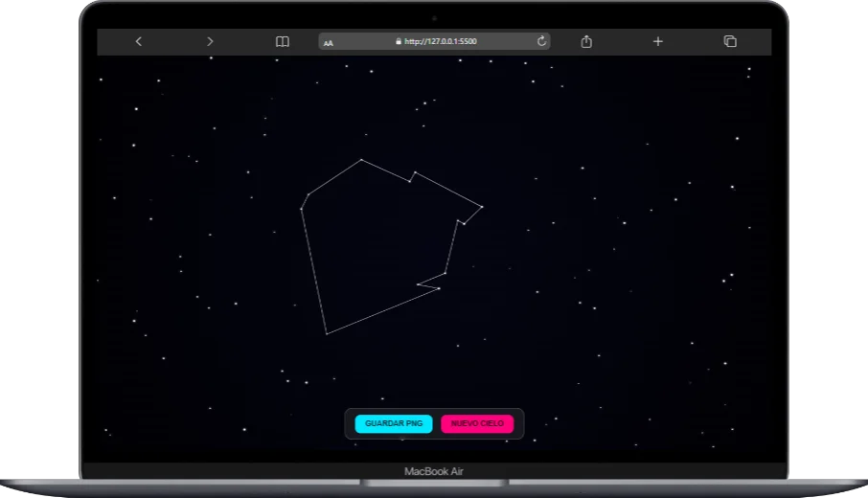The image size is (868, 498).
Task: Click inside the empty constellation polygon center
Action: pos(378,244)
